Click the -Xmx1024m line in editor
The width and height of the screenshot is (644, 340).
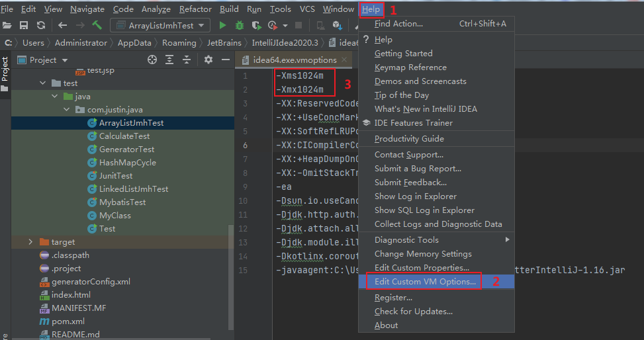[300, 89]
